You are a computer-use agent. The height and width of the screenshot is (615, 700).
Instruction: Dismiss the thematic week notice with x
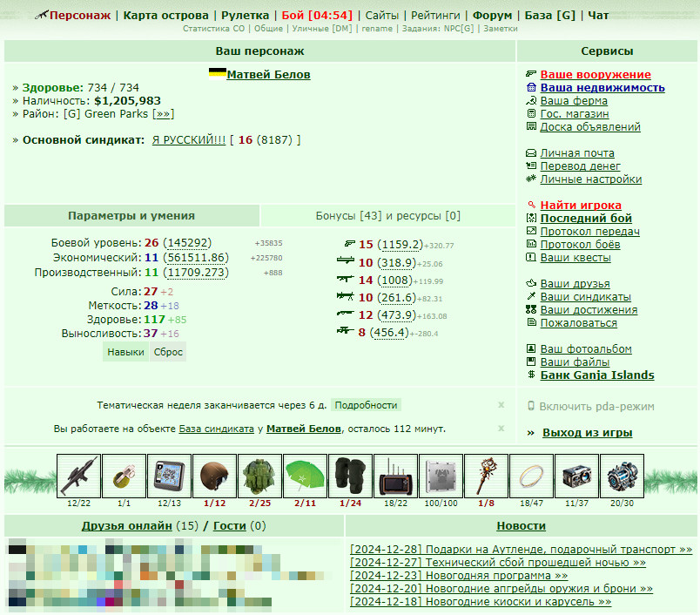tap(501, 405)
